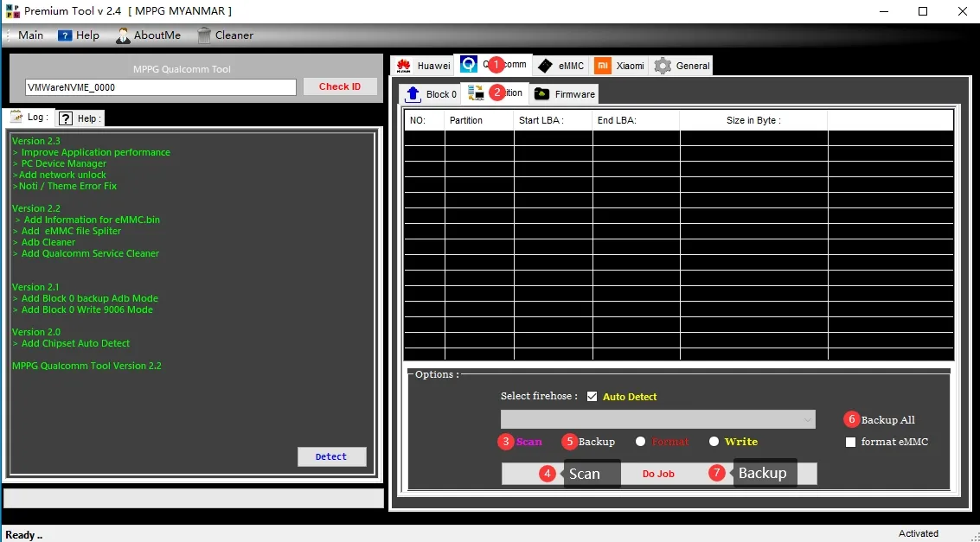This screenshot has height=542, width=980.
Task: Uncheck the Auto Detect firehose checkbox
Action: point(592,397)
